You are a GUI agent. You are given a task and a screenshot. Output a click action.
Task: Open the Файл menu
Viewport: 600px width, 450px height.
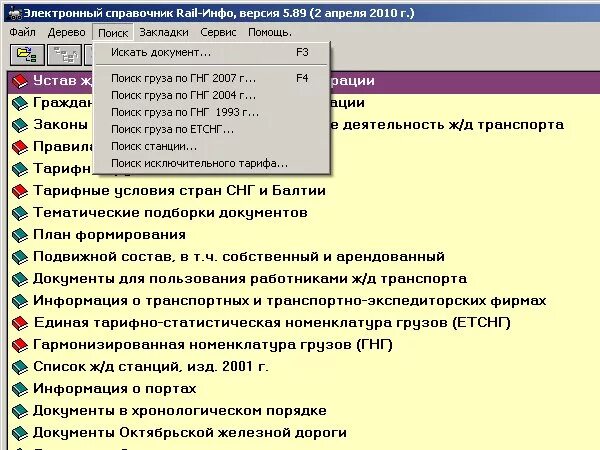point(23,32)
